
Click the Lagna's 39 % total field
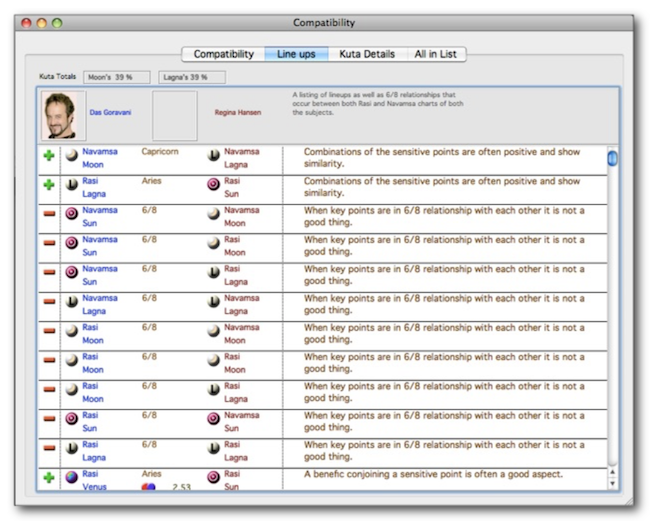[x=191, y=77]
